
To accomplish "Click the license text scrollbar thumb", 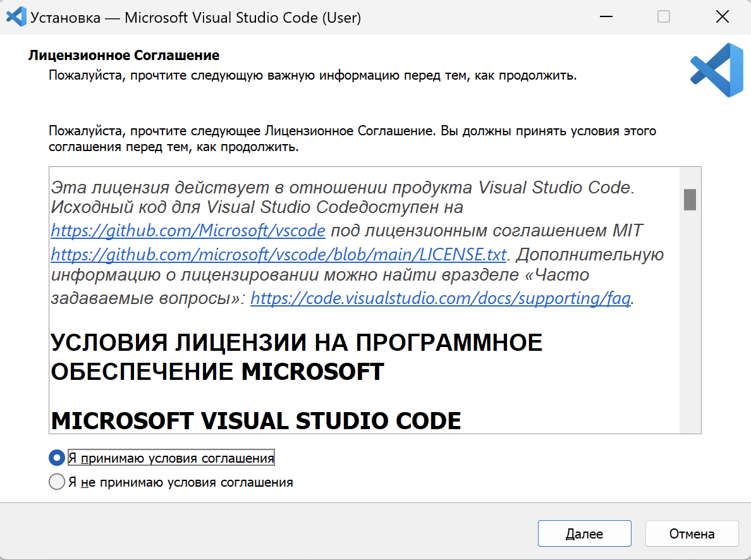I will [x=690, y=199].
